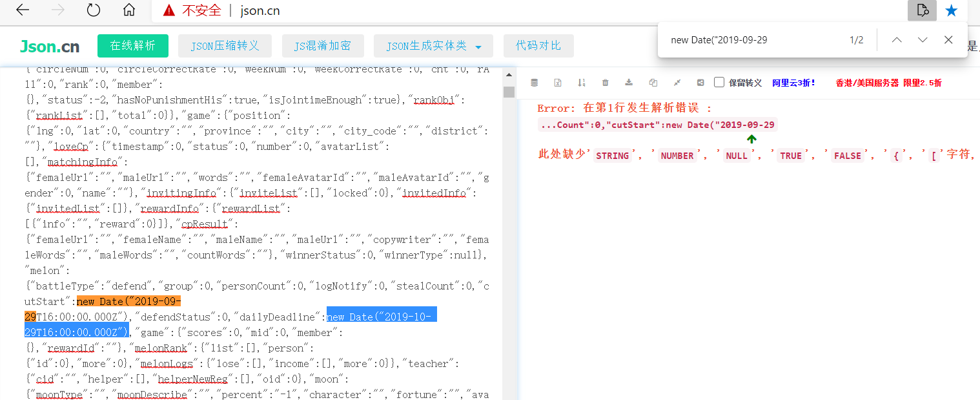The height and width of the screenshot is (400, 980).
Task: Click the "cpResult" key in the editor
Action: click(205, 224)
